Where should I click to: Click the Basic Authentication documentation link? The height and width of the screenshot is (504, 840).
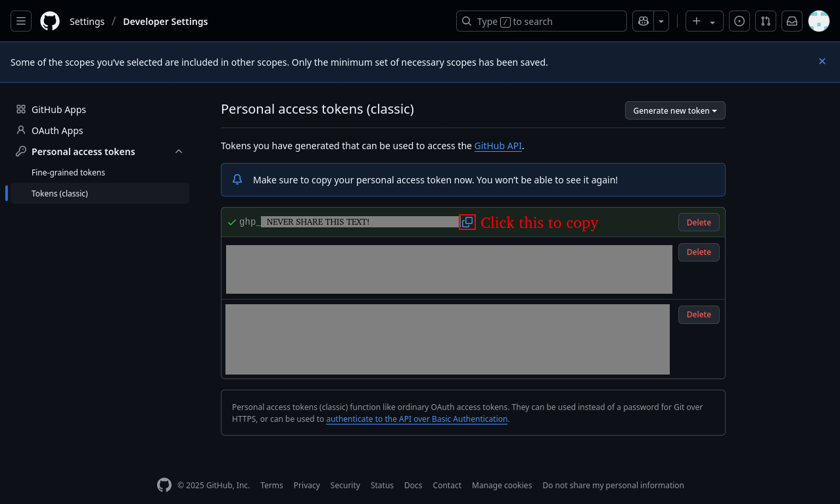pos(416,419)
